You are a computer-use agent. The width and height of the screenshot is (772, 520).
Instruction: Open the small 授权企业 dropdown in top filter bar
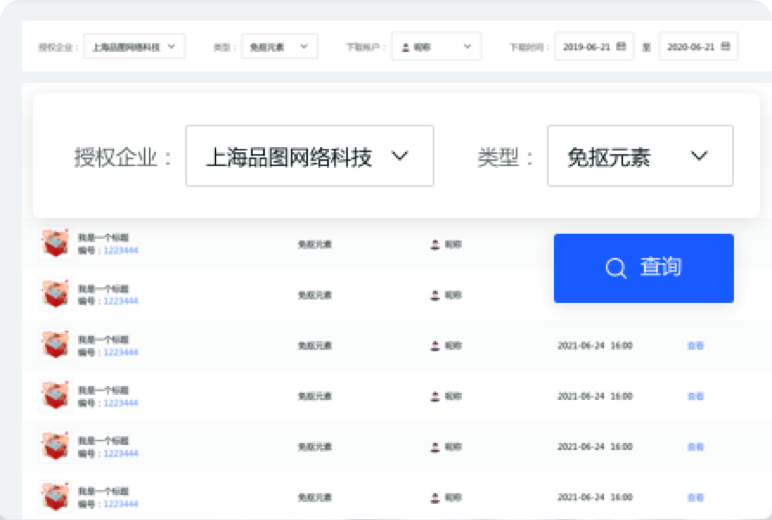134,46
